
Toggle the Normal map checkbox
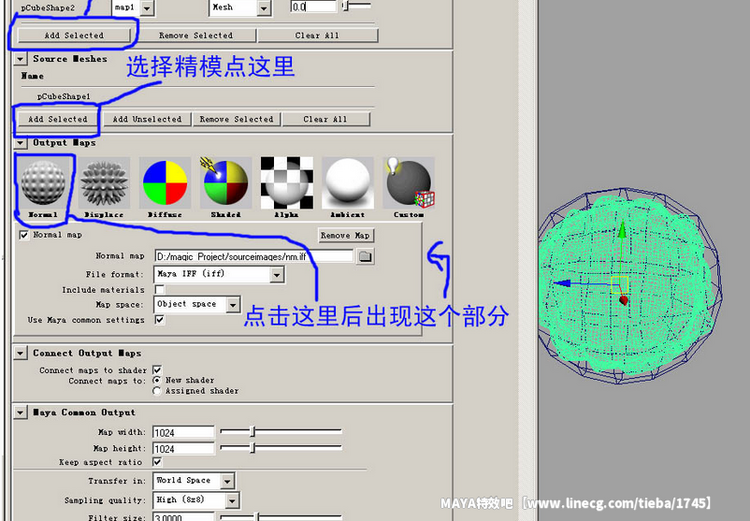click(x=24, y=235)
